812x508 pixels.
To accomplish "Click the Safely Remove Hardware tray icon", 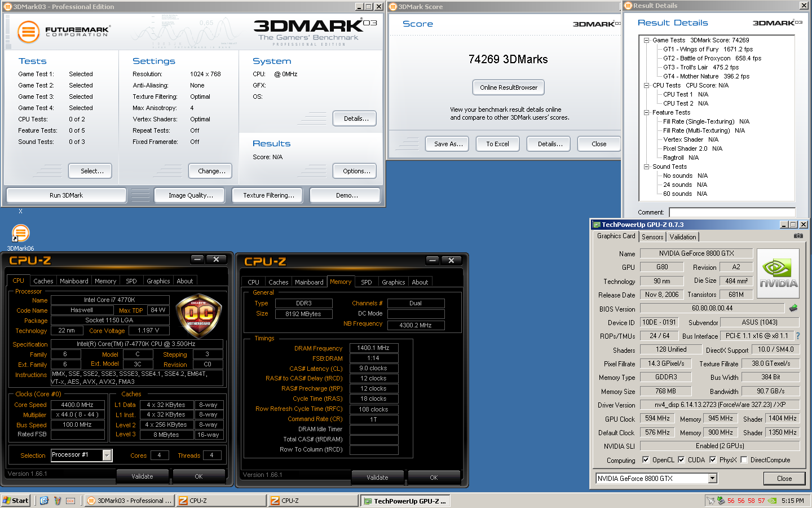I will pyautogui.click(x=721, y=501).
